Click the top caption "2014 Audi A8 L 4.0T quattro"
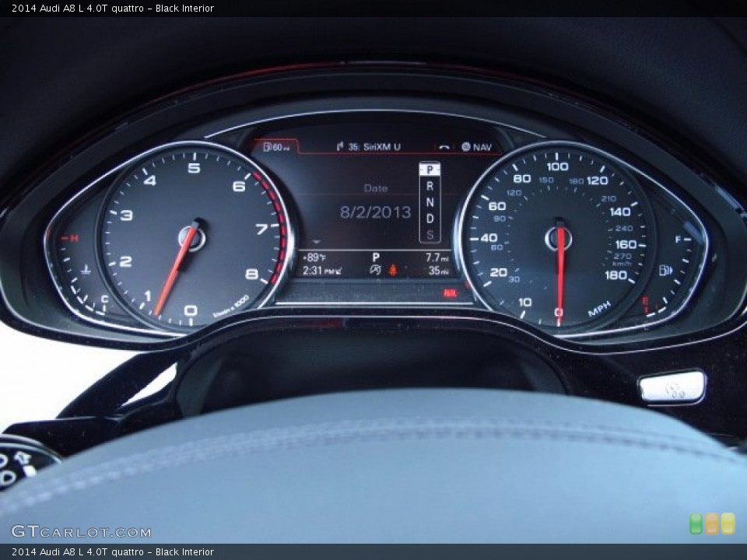The image size is (747, 560). point(78,8)
